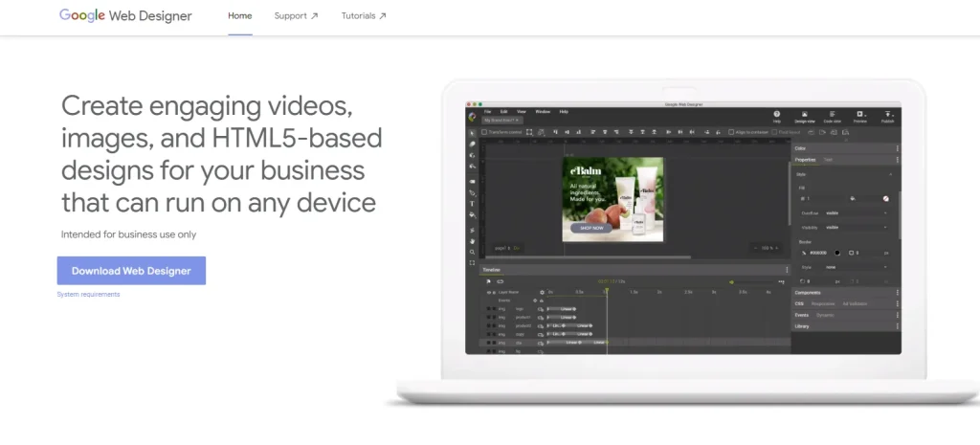The width and height of the screenshot is (980, 445).
Task: Expand the Components panel
Action: coord(846,293)
